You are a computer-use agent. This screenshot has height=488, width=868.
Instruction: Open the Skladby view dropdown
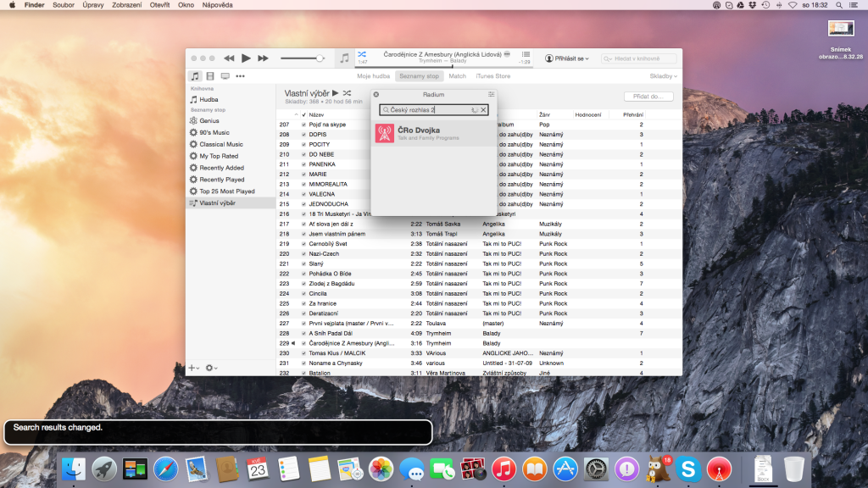tap(663, 76)
